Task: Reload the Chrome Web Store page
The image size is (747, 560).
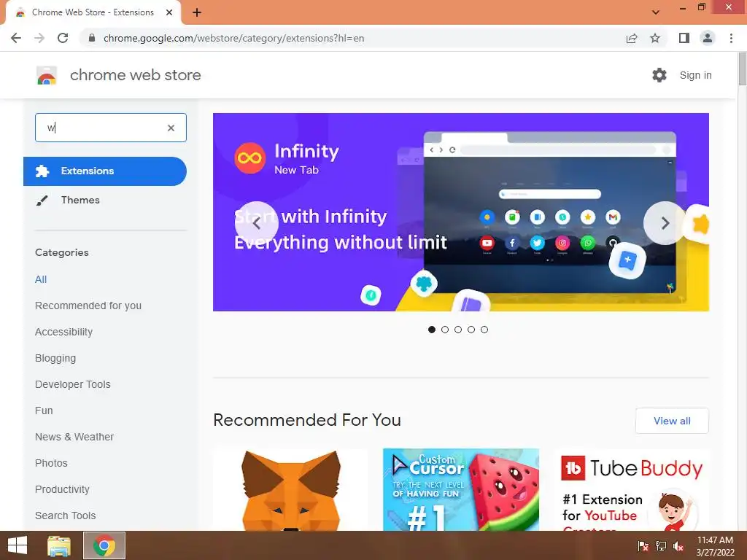Action: pyautogui.click(x=63, y=38)
